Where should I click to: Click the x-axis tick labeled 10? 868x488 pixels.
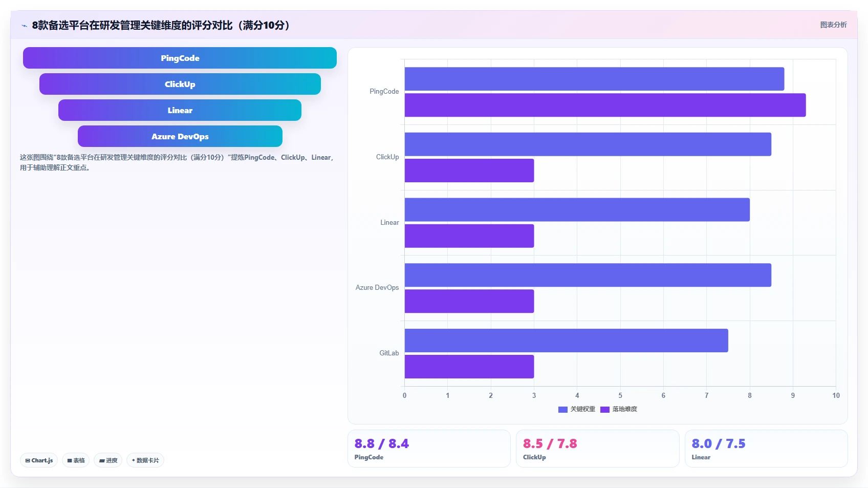836,395
